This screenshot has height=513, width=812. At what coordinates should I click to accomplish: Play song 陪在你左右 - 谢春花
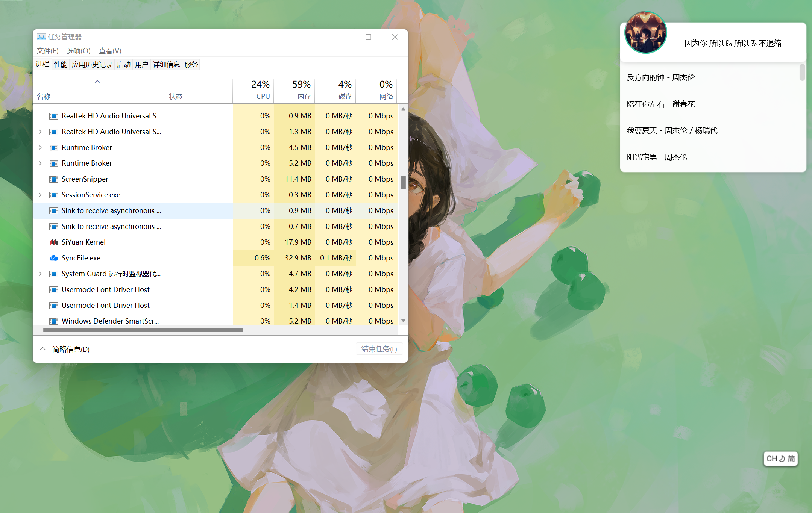tap(660, 104)
